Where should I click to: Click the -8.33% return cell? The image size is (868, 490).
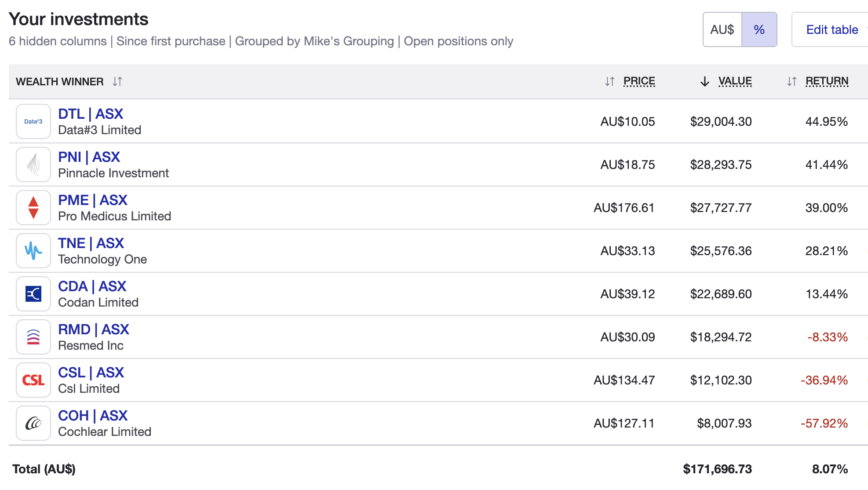[828, 337]
